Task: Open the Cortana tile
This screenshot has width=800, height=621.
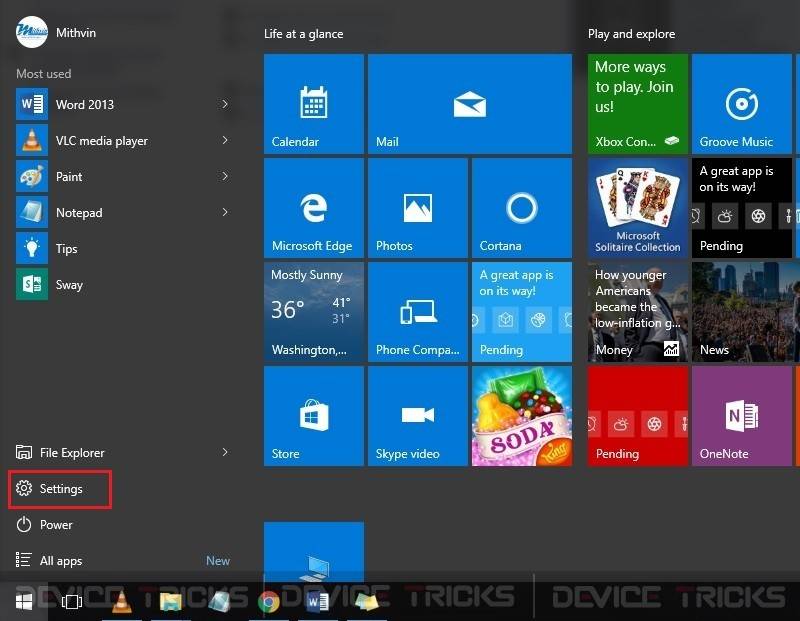Action: pyautogui.click(x=520, y=207)
